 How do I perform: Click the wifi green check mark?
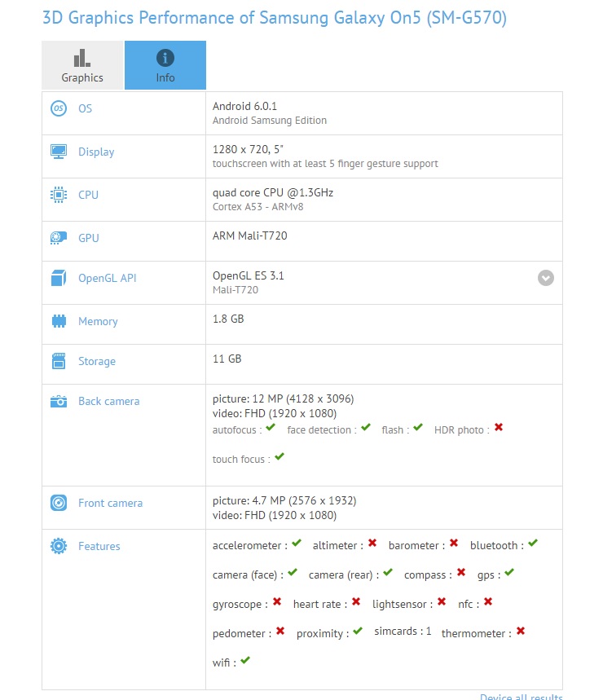tap(245, 660)
